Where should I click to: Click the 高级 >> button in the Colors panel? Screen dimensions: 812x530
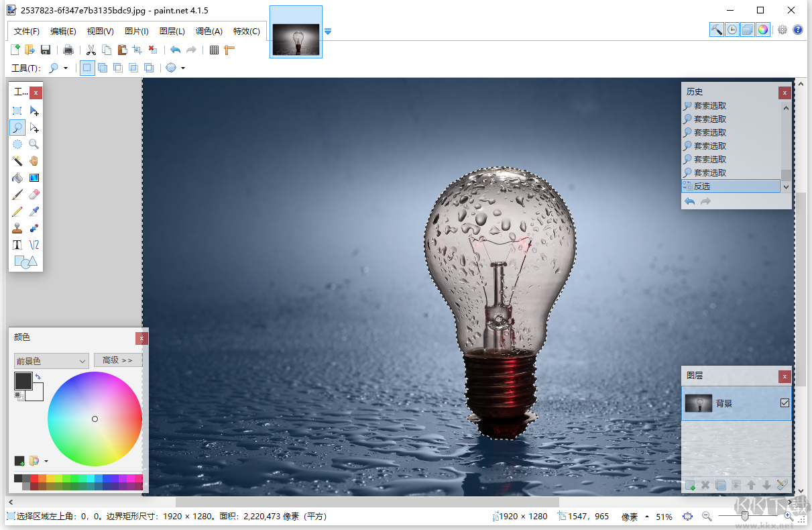tap(117, 360)
